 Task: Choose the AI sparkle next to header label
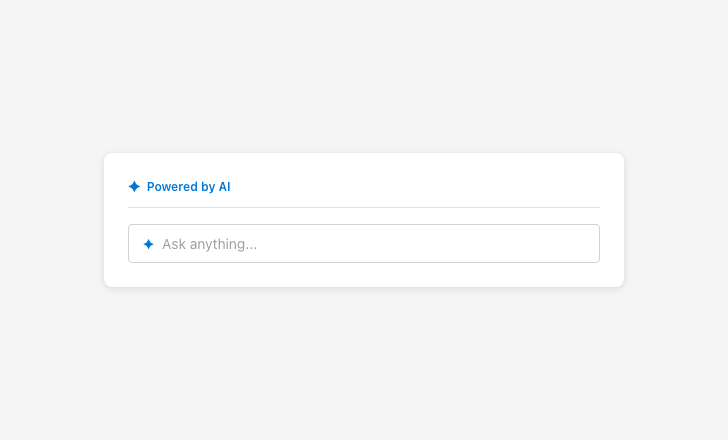coord(134,187)
